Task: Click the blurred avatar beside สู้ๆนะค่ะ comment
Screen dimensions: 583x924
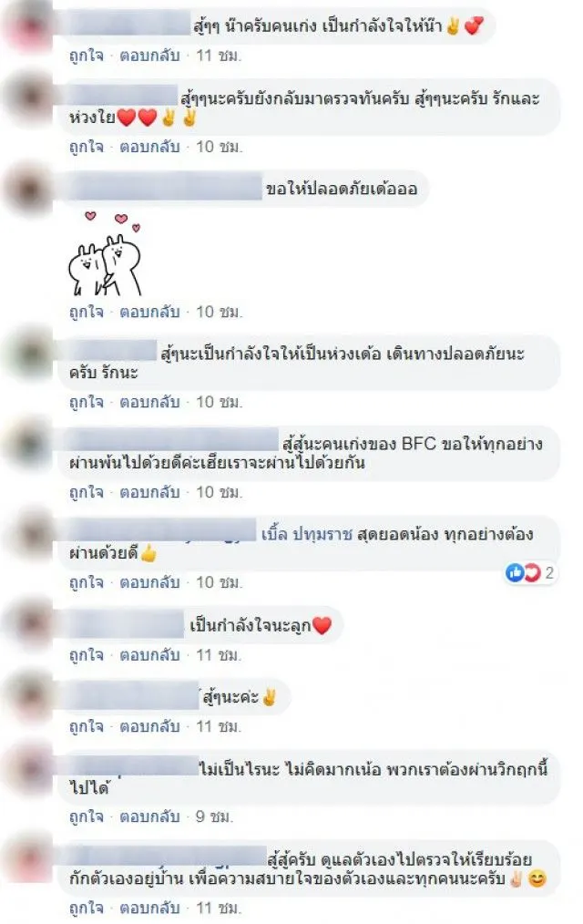Action: [x=29, y=697]
